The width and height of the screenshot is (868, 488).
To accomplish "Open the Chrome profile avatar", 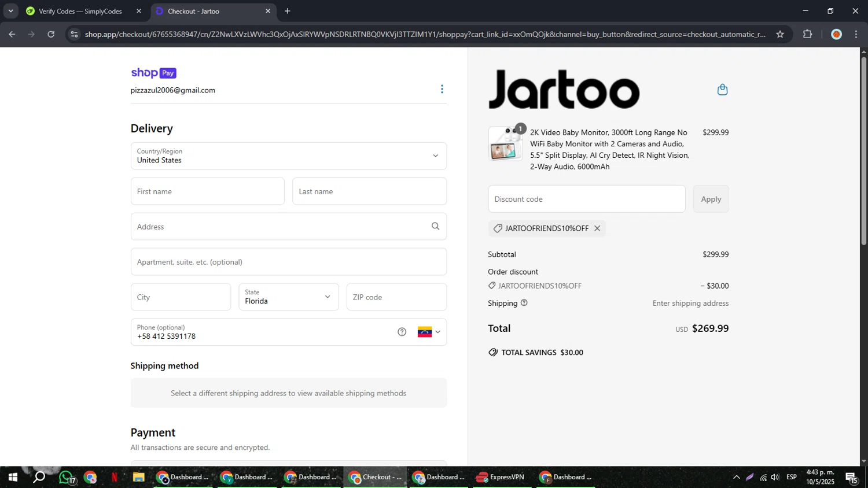I will click(x=836, y=34).
